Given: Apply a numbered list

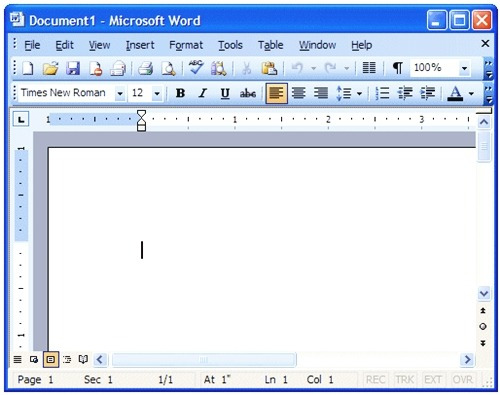Looking at the screenshot, I should (382, 93).
